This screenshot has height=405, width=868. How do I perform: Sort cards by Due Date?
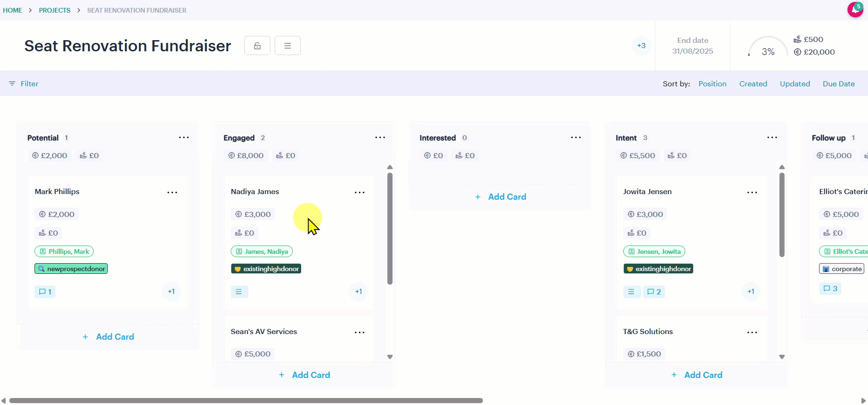coord(839,84)
